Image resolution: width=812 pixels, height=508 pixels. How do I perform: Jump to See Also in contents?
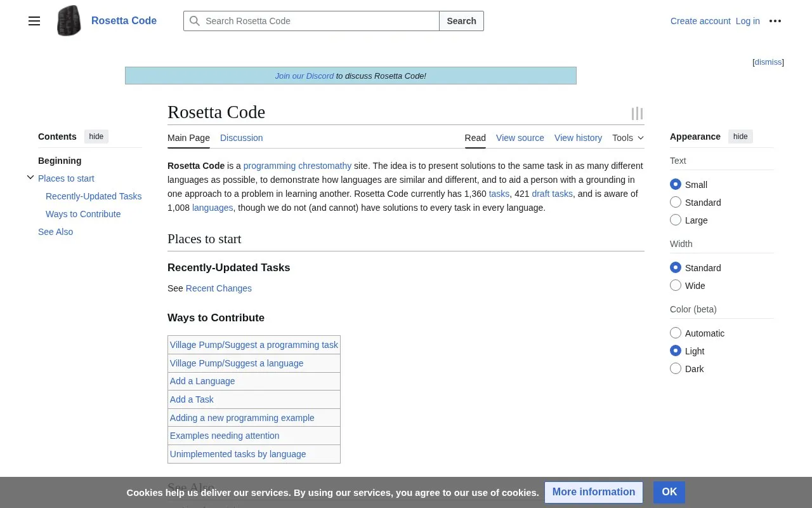(56, 232)
